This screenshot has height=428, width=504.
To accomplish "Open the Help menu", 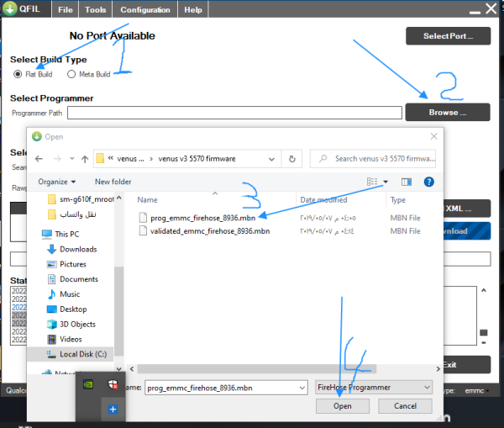I will [x=193, y=9].
